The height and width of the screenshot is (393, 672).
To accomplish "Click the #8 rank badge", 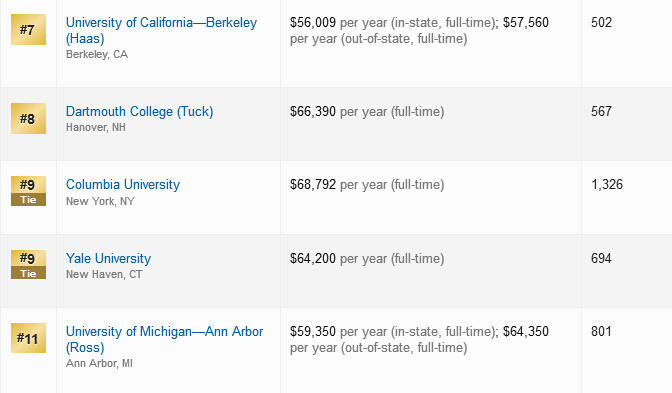I will point(28,118).
